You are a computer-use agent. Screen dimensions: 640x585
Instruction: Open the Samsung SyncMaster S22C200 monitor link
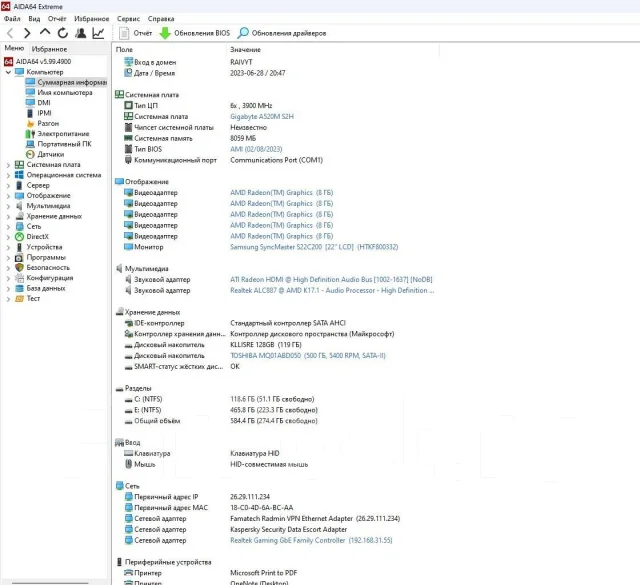tap(314, 247)
